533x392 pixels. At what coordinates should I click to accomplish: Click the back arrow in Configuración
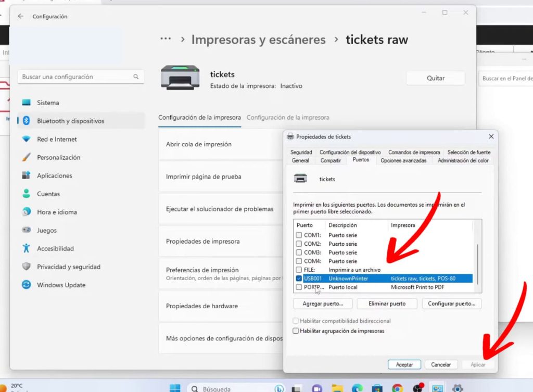tap(20, 16)
